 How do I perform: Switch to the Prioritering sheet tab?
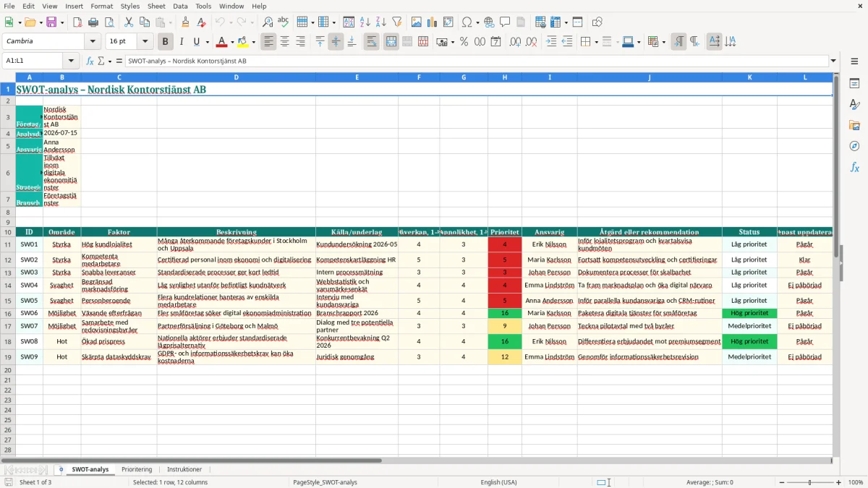point(137,469)
